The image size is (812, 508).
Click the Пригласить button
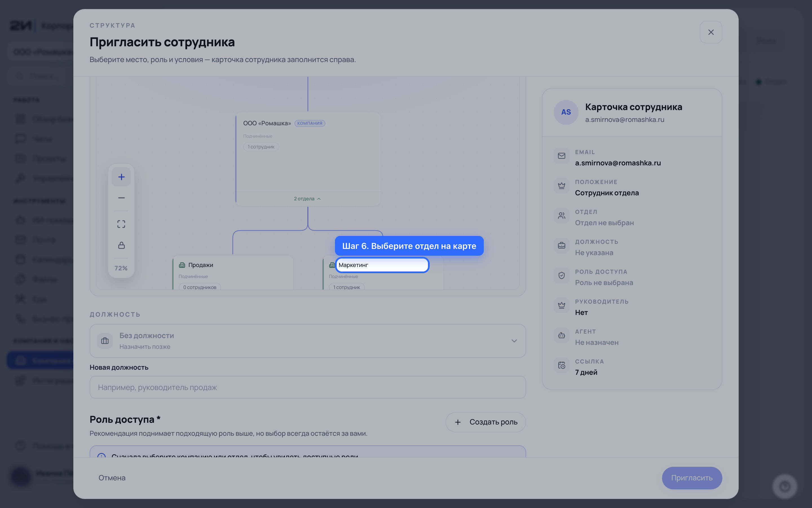tap(692, 478)
